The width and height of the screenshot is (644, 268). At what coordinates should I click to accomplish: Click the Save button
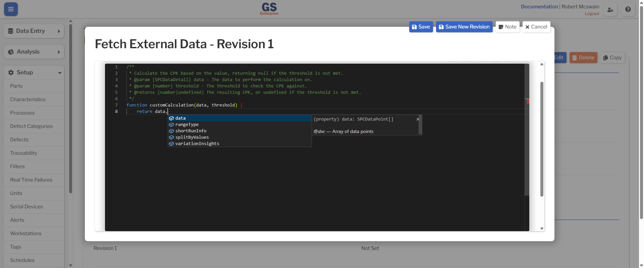[x=421, y=27]
